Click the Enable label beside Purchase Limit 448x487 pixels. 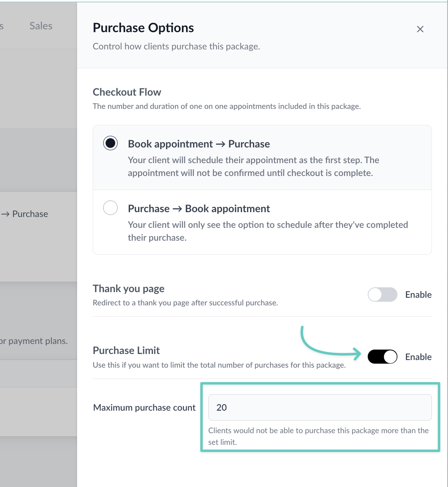(x=418, y=356)
